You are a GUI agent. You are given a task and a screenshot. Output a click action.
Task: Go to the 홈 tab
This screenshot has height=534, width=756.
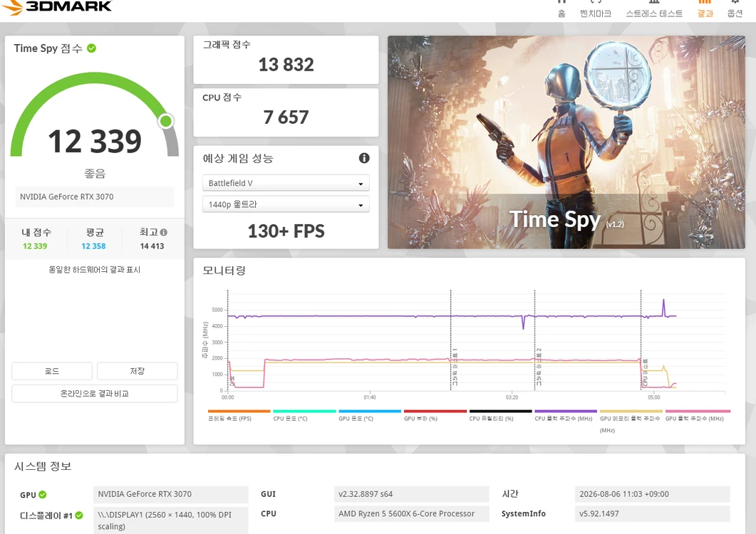tap(561, 10)
